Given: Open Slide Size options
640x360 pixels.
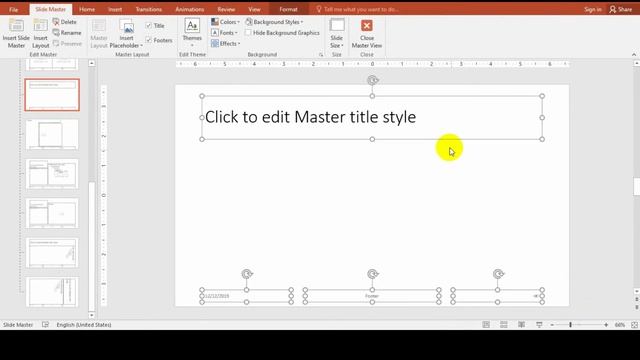Looking at the screenshot, I should [337, 33].
